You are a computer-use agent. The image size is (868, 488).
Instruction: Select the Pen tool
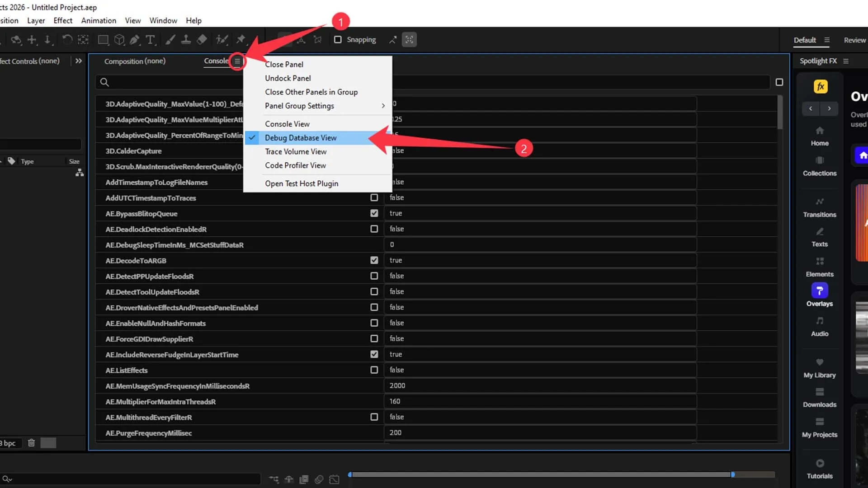pos(135,40)
